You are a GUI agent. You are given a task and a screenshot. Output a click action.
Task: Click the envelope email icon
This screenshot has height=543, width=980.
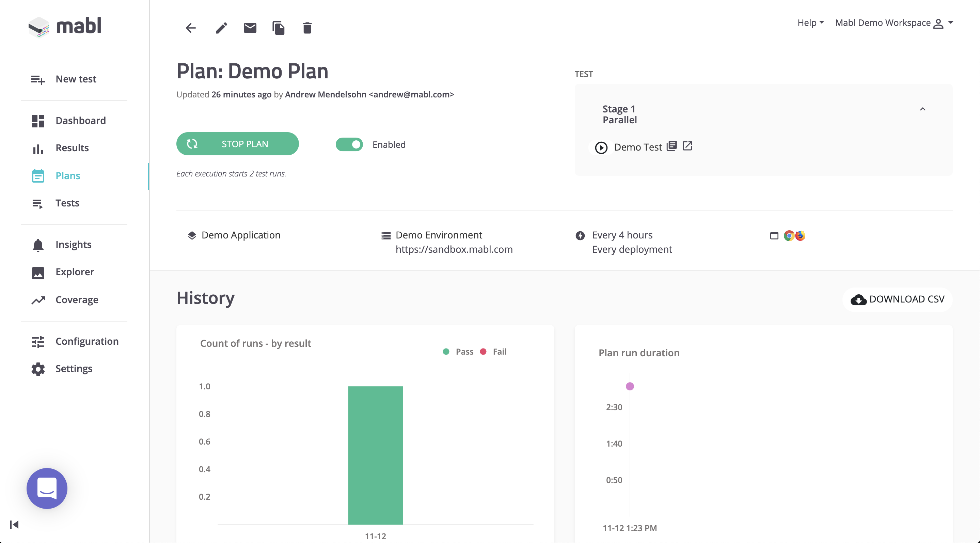(x=250, y=28)
